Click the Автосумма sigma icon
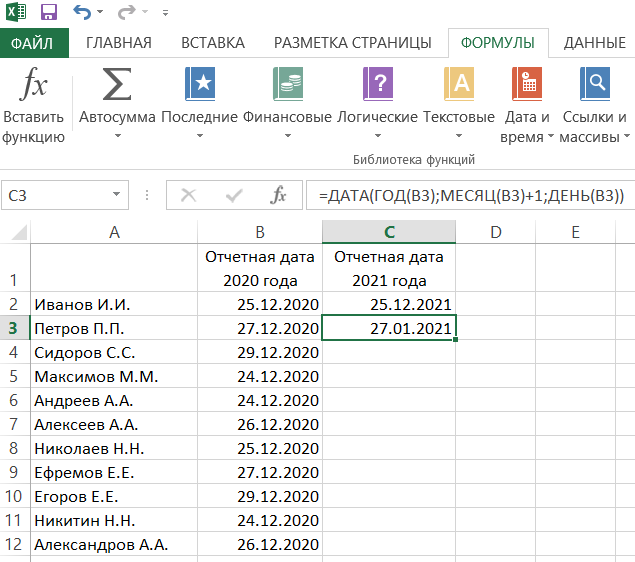 click(117, 84)
